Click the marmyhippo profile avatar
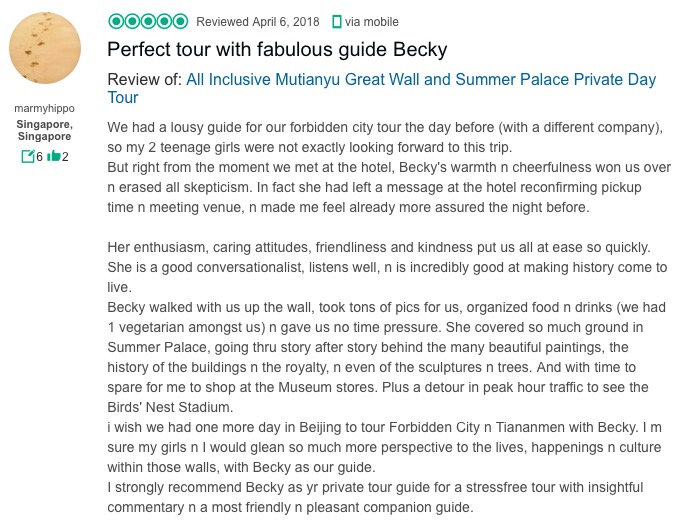This screenshot has height=522, width=694. pyautogui.click(x=45, y=48)
